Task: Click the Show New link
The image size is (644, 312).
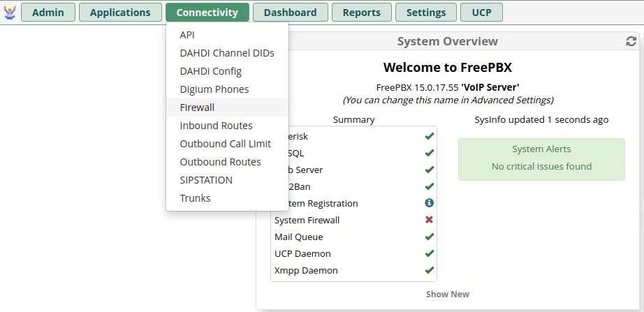Action: tap(447, 294)
